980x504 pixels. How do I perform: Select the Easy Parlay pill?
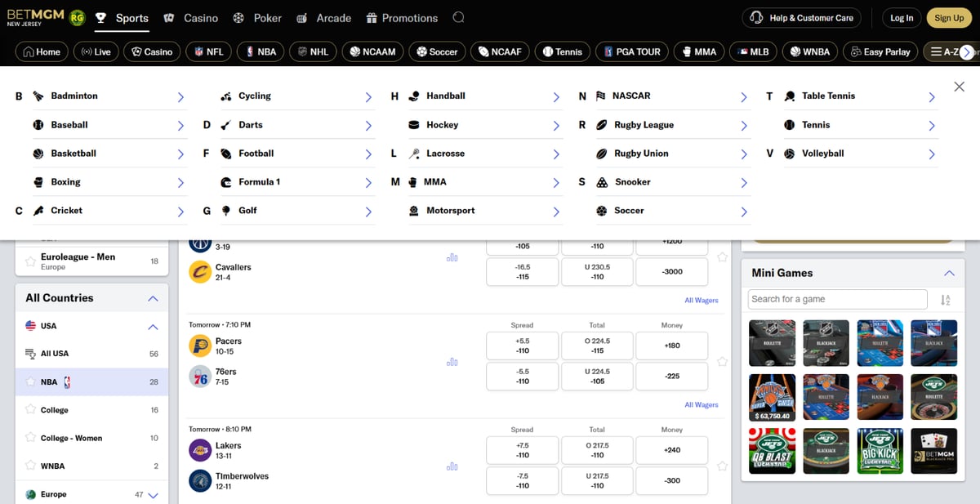click(x=880, y=51)
